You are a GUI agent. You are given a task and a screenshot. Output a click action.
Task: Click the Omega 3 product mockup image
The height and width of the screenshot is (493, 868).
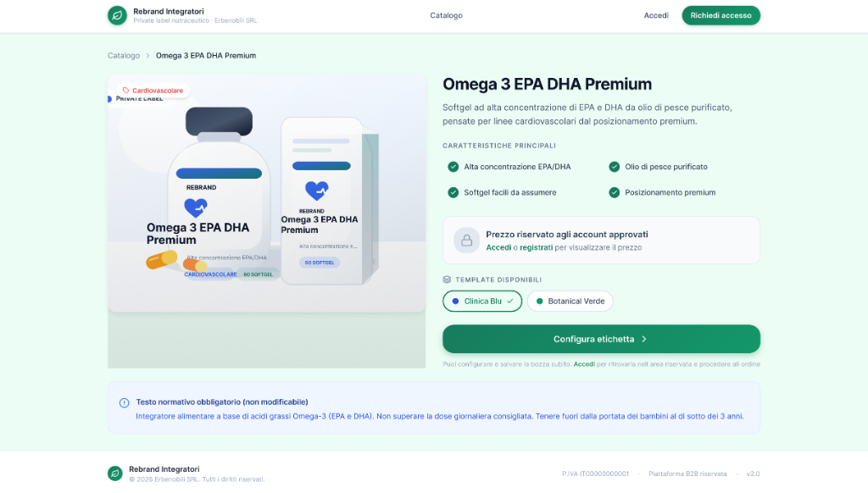pyautogui.click(x=266, y=193)
